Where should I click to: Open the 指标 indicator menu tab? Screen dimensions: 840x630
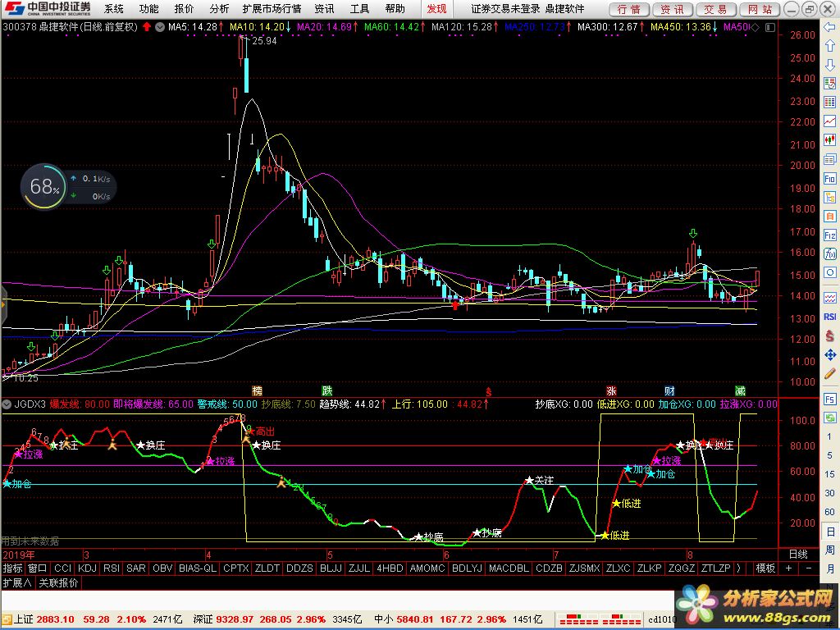pyautogui.click(x=12, y=568)
